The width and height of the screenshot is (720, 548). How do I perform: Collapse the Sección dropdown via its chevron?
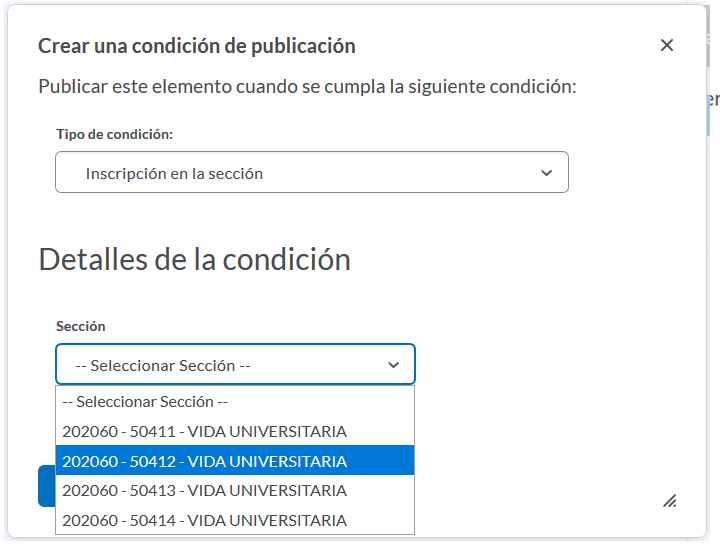pyautogui.click(x=393, y=365)
